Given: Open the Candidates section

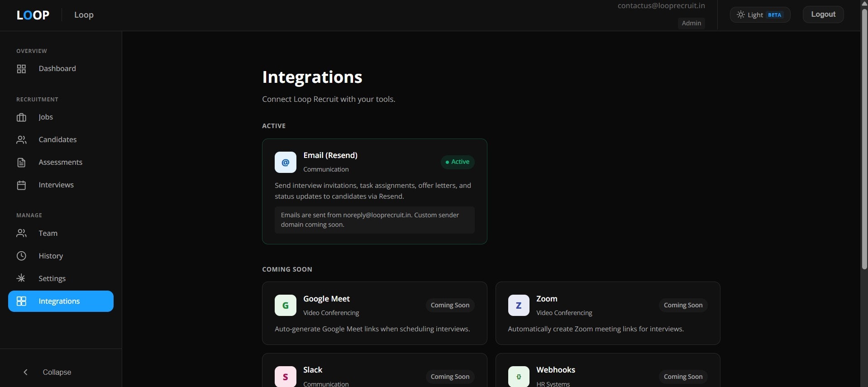Looking at the screenshot, I should (61, 140).
